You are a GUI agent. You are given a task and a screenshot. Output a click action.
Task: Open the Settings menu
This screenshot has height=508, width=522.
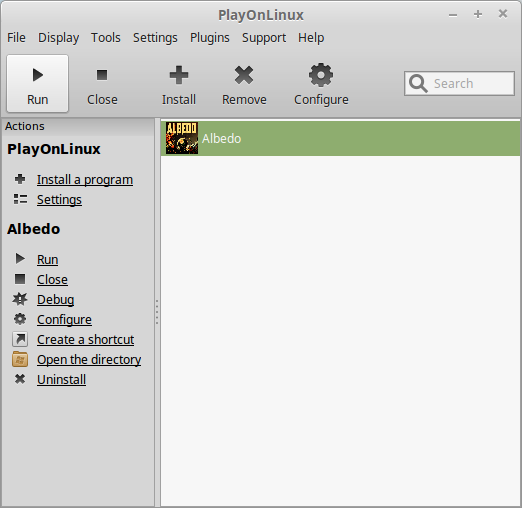(155, 38)
